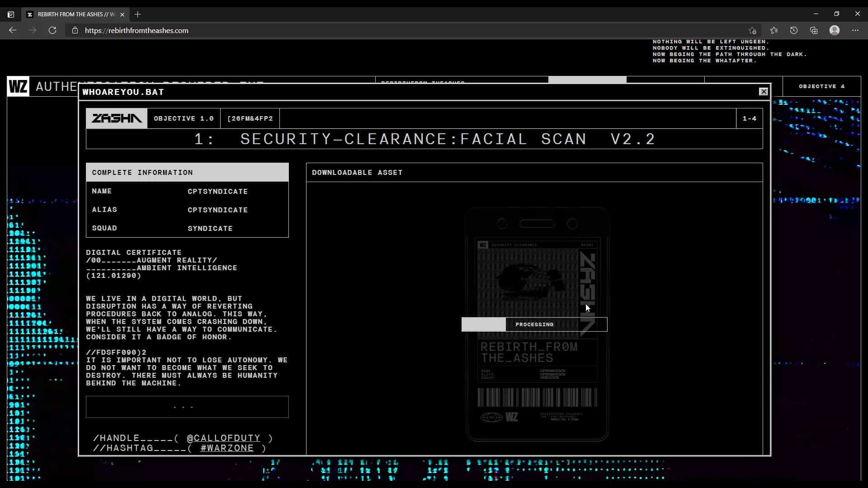Open browser History panel
The width and height of the screenshot is (868, 488).
[794, 30]
